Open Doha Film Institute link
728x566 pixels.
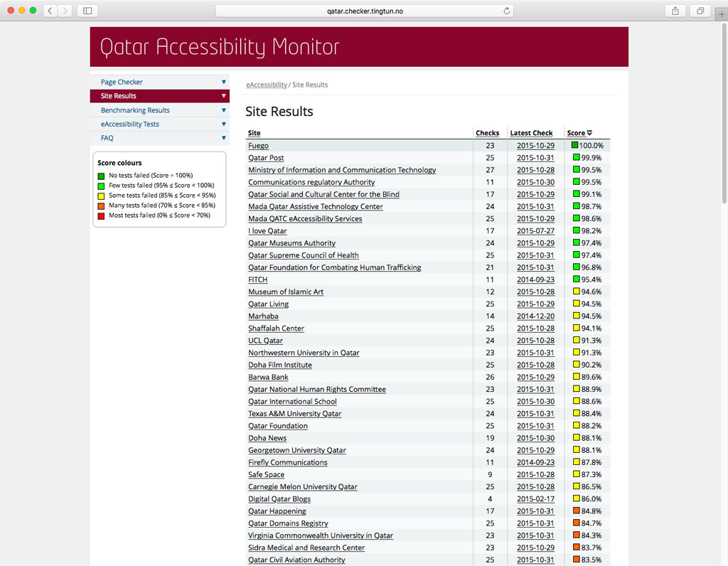click(280, 365)
